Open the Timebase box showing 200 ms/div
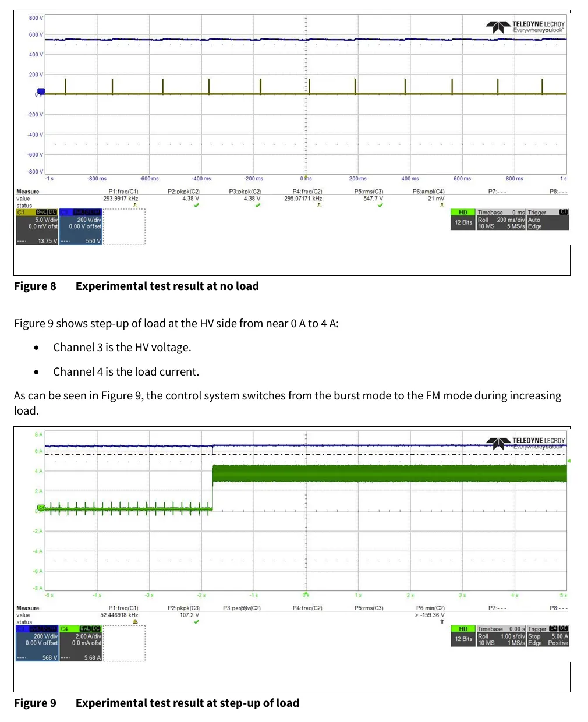The width and height of the screenshot is (588, 722). (x=501, y=220)
